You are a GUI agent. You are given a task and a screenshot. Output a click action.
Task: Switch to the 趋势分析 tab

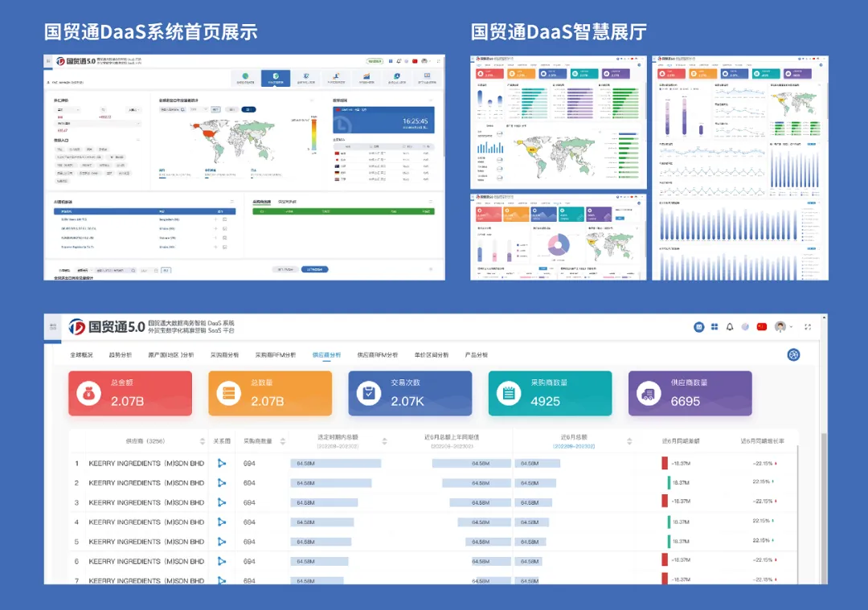tap(120, 354)
